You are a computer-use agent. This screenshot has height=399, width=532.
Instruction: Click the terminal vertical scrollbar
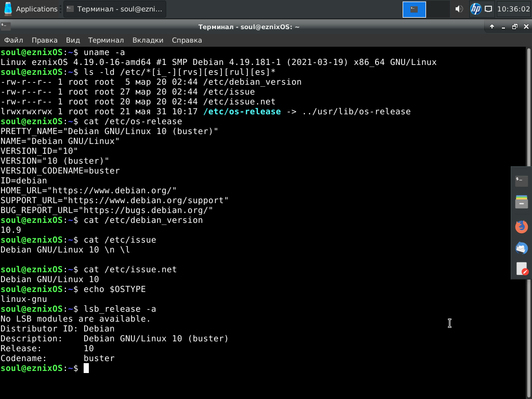coord(528,222)
